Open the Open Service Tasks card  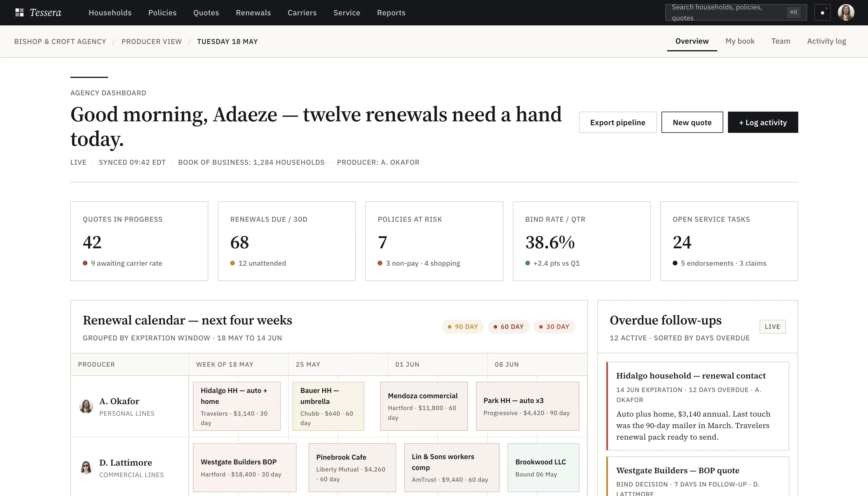(729, 241)
